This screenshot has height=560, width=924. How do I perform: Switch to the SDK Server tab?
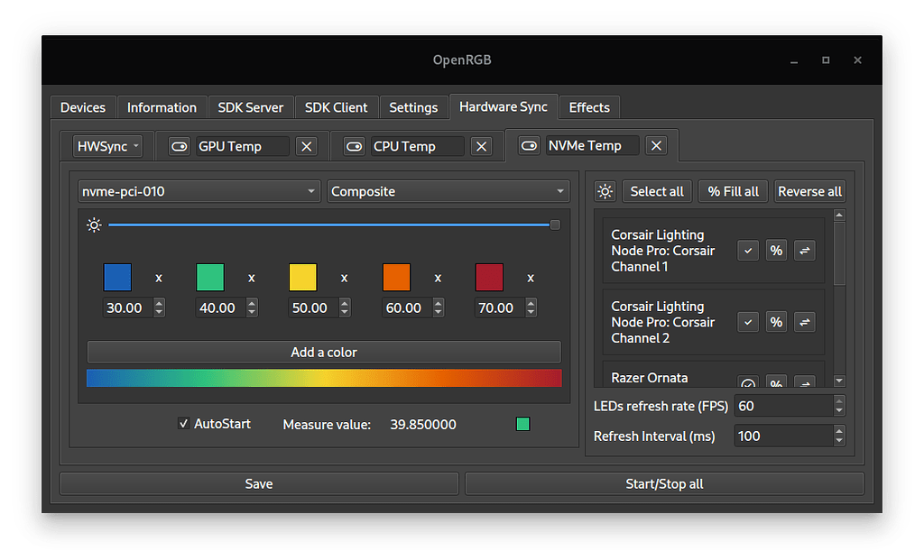click(x=251, y=106)
